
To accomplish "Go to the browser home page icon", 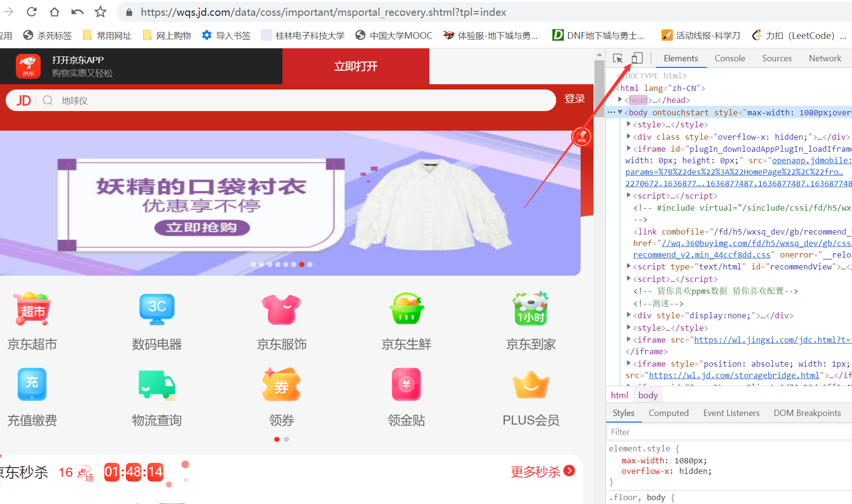I will [x=55, y=12].
